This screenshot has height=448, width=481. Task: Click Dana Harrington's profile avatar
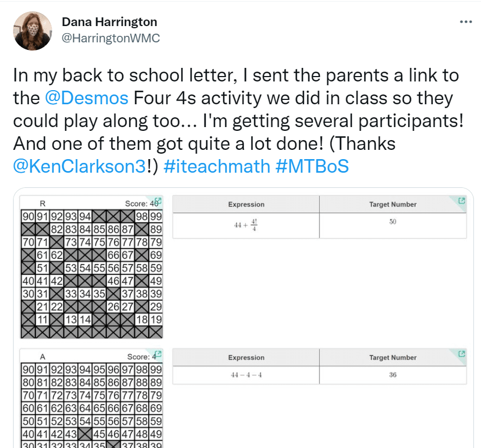(x=33, y=31)
